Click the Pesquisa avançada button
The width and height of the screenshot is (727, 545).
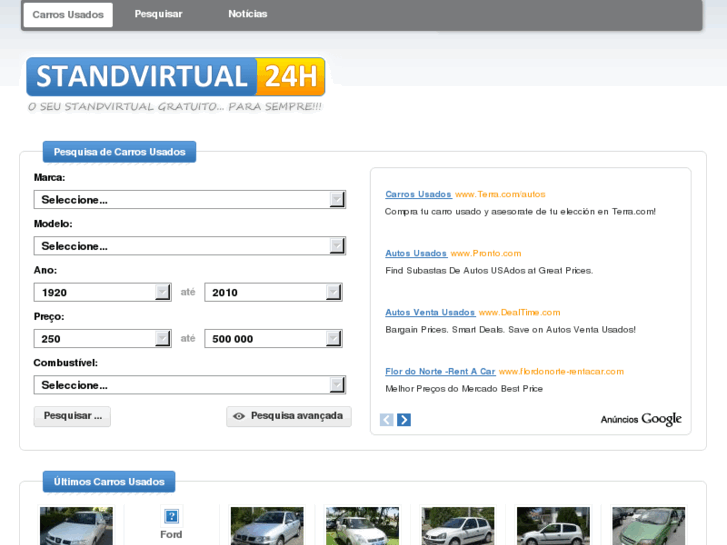289,416
